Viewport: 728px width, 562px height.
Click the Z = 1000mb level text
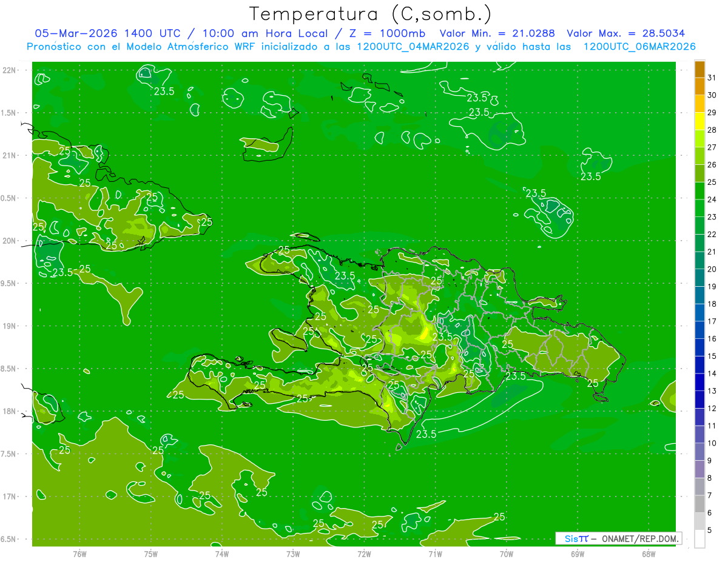coord(387,33)
